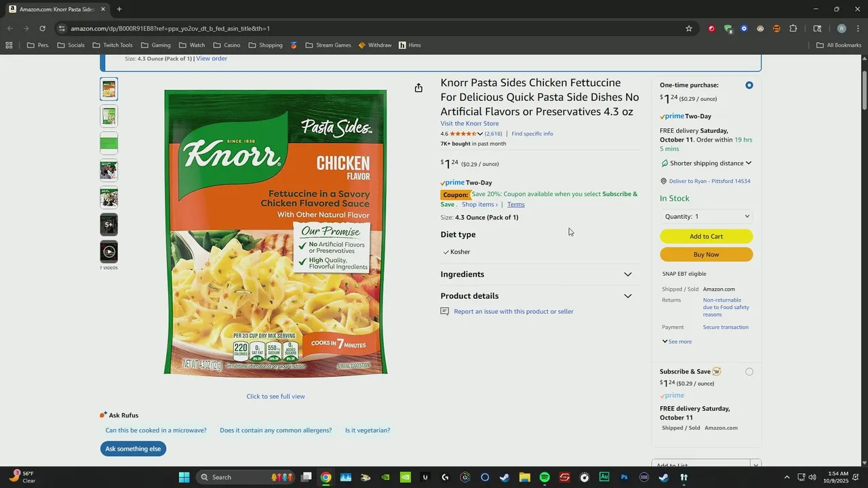Open a new browser tab
868x488 pixels.
[x=119, y=9]
